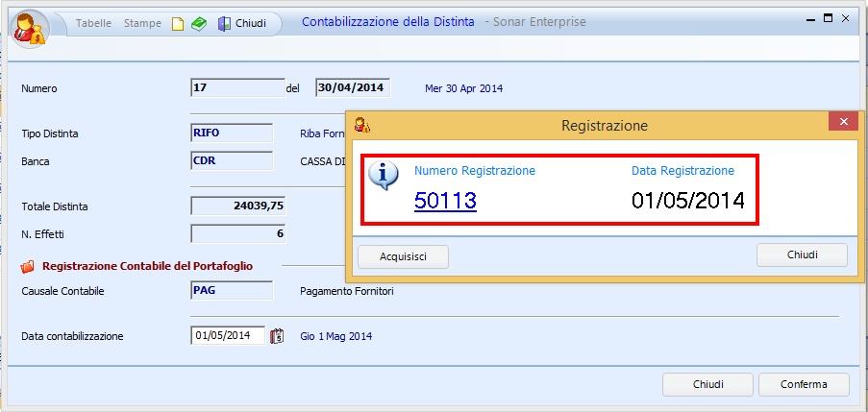Select the Numero field containing 17

(237, 88)
